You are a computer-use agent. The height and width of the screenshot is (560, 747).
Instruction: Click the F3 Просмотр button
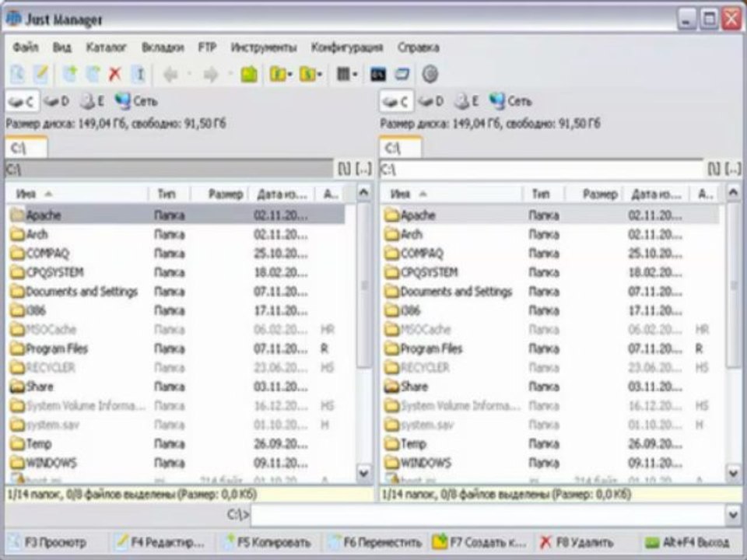click(54, 542)
